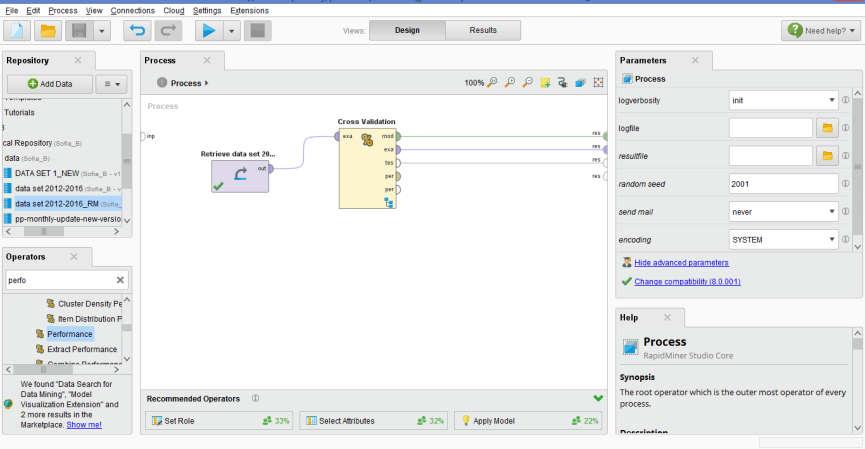Open the Extensions menu
This screenshot has width=865, height=449.
(249, 10)
